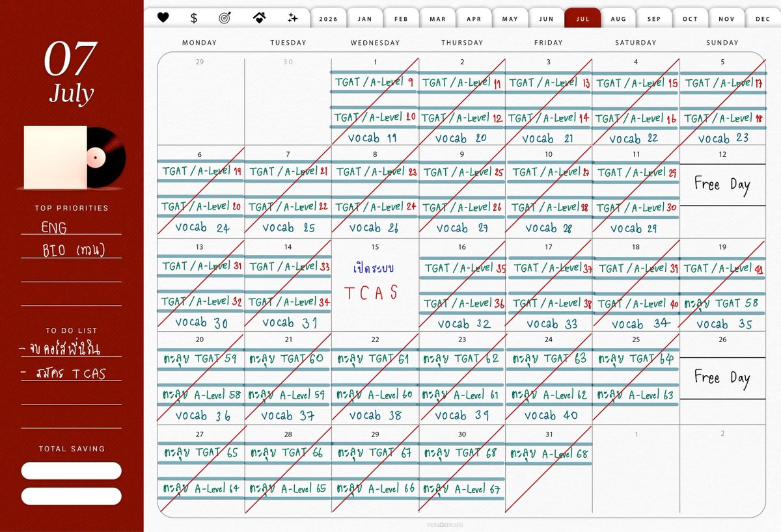Screen dimensions: 781x532
Task: Open the dollar sign finance tab
Action: 194,18
